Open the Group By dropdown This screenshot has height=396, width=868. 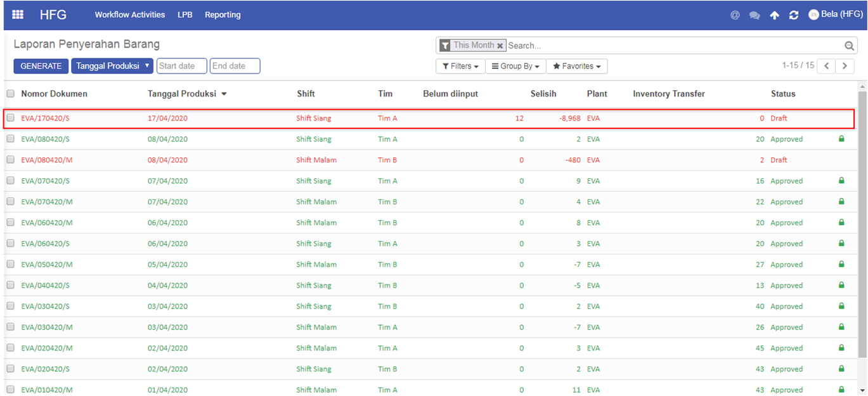(515, 66)
